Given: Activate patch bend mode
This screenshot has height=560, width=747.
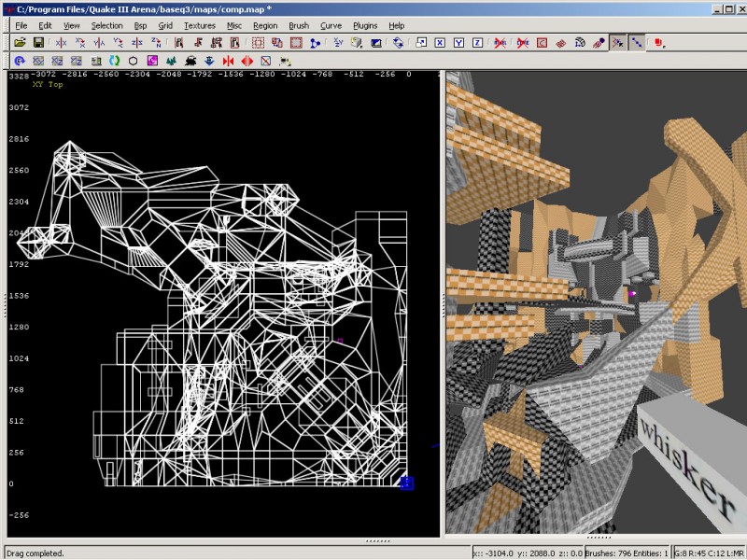Looking at the screenshot, I should pyautogui.click(x=580, y=43).
